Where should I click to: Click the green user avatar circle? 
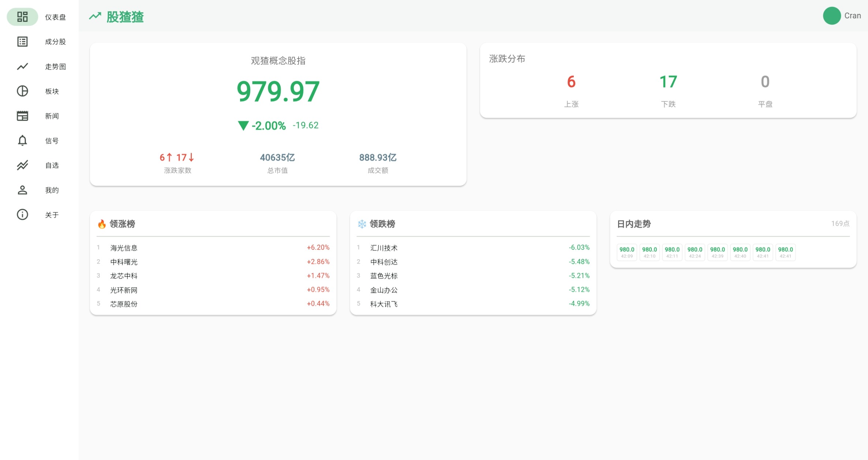(832, 16)
